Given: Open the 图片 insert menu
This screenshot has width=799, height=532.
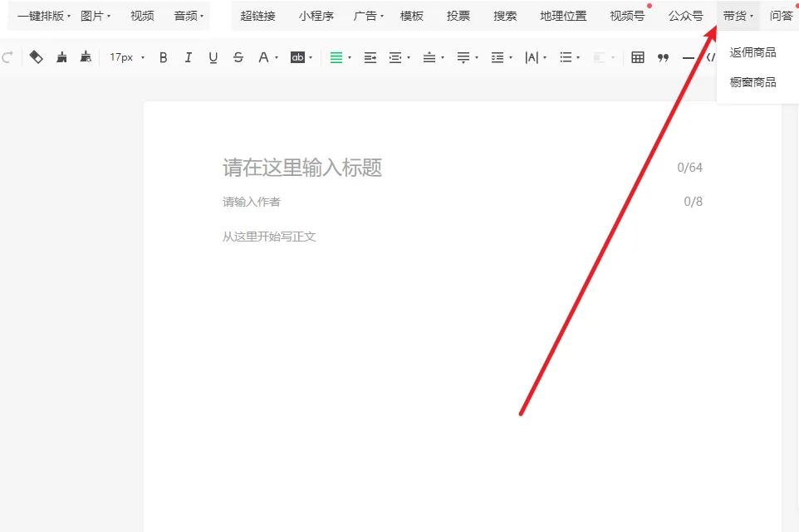Looking at the screenshot, I should (x=96, y=16).
